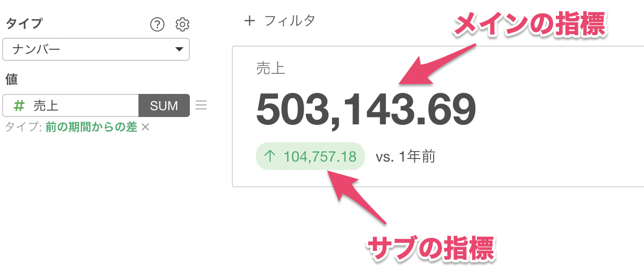Viewport: 644px width, 276px height.
Task: Expand the タイプ dropdown arrow
Action: point(179,50)
